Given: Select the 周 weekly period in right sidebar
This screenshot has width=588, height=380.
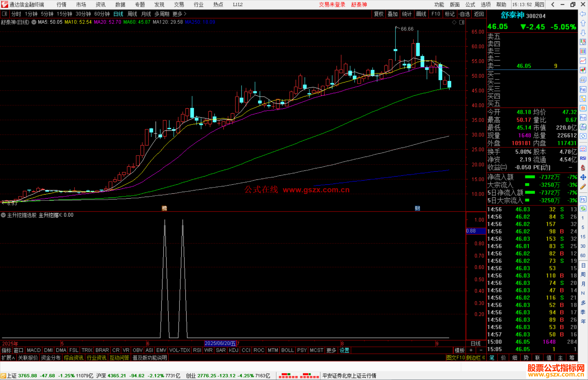Looking at the screenshot, I should pyautogui.click(x=583, y=274).
